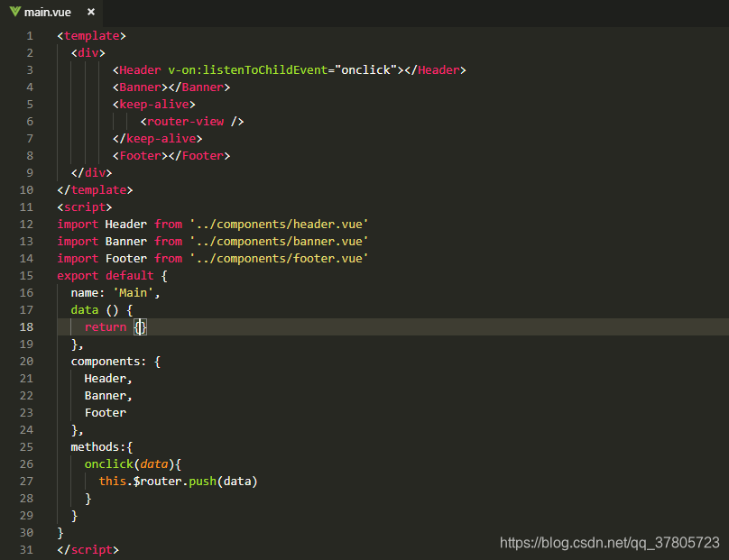This screenshot has height=560, width=729.
Task: Click v-on:listenToChildEvent attribute
Action: (x=248, y=70)
